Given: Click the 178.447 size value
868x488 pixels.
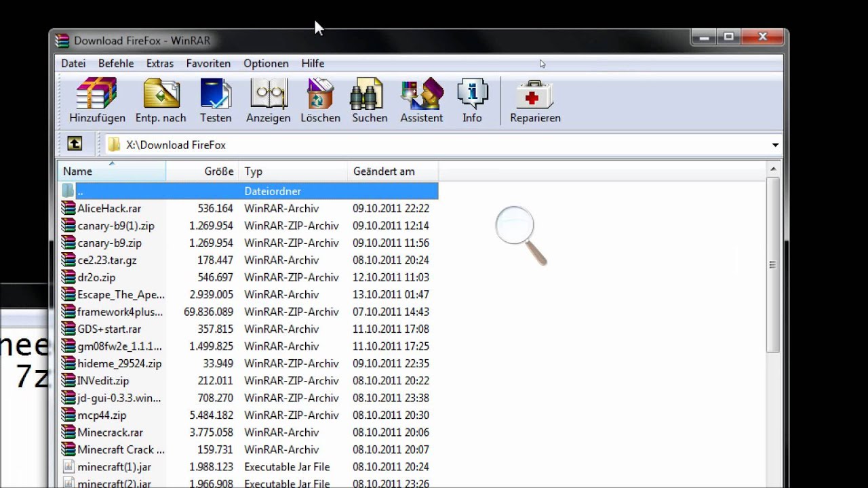Looking at the screenshot, I should (x=215, y=260).
